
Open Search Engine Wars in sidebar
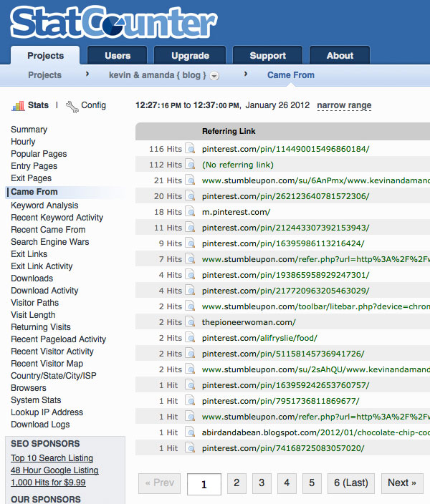(x=50, y=242)
